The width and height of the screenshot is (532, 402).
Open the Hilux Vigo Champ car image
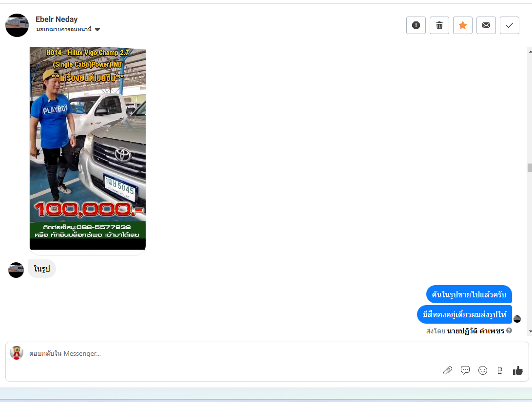[88, 148]
